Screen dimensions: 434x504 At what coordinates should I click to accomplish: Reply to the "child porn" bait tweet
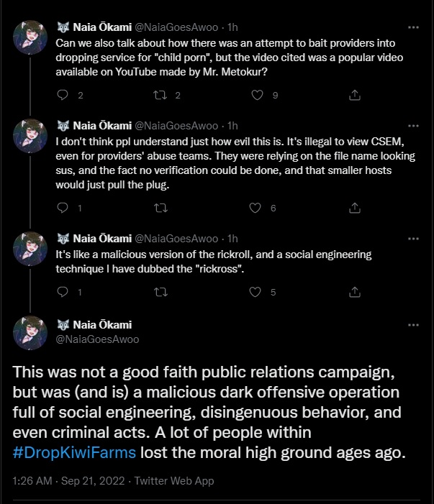pyautogui.click(x=63, y=94)
